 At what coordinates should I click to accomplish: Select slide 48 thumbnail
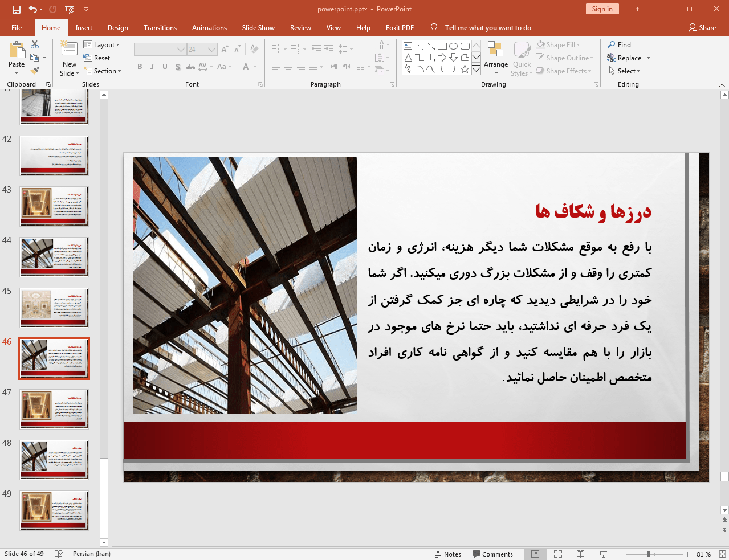coord(54,460)
